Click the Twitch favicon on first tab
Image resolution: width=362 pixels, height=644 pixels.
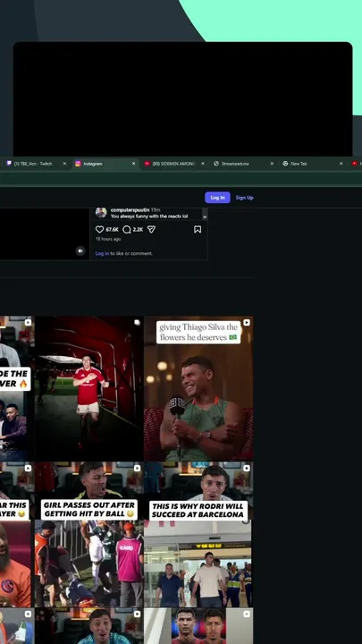pyautogui.click(x=9, y=164)
